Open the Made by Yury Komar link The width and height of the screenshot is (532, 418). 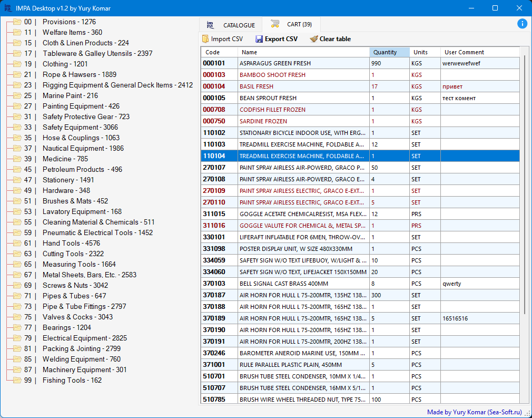pos(474,412)
